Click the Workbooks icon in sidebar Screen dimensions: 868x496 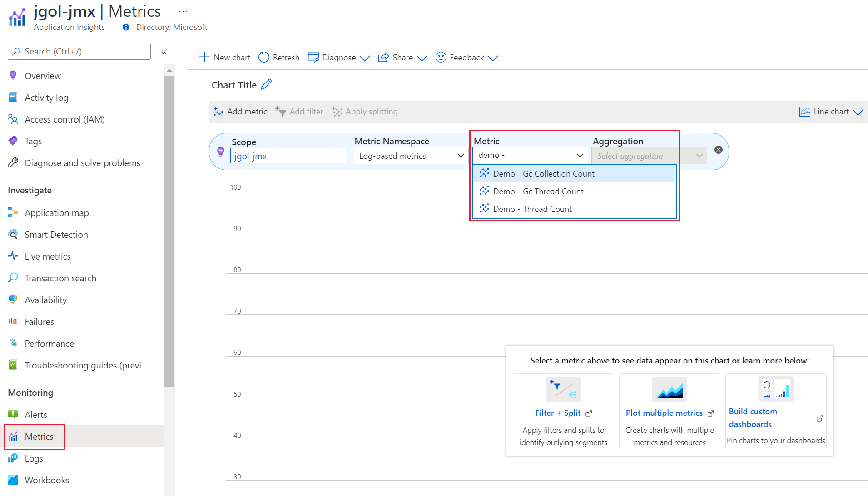13,480
